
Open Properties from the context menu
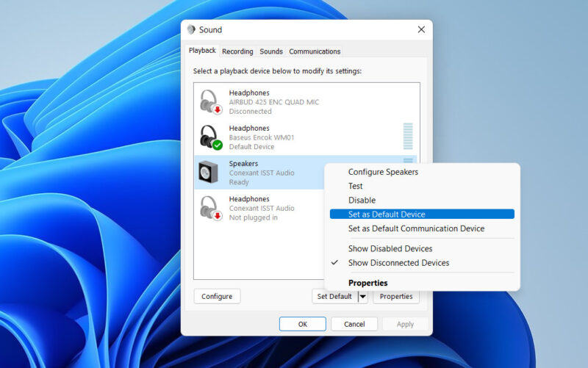(x=367, y=283)
